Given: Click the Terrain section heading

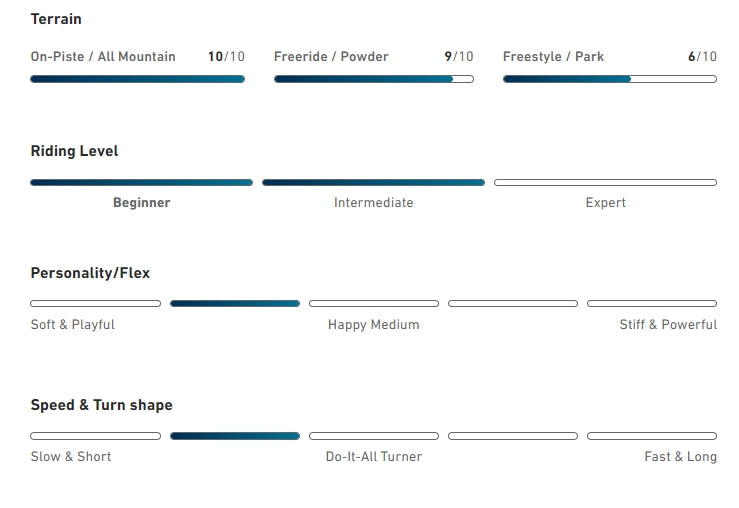Looking at the screenshot, I should [x=56, y=19].
